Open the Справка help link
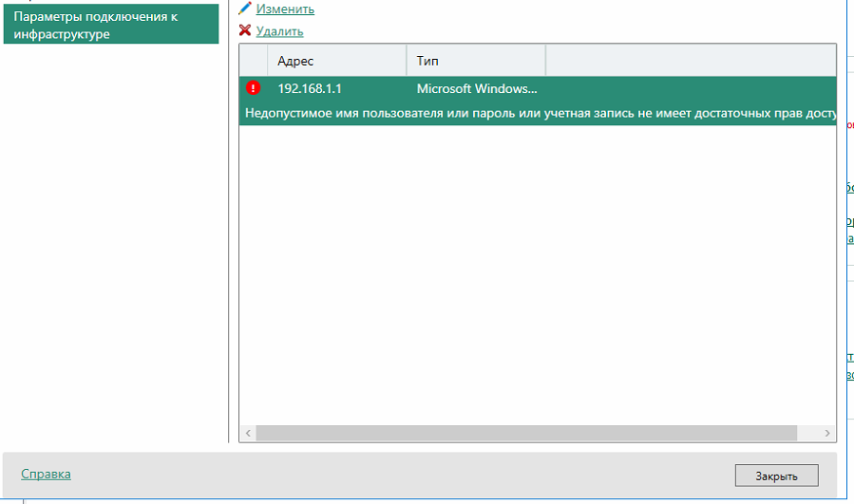The image size is (854, 504). pos(46,474)
